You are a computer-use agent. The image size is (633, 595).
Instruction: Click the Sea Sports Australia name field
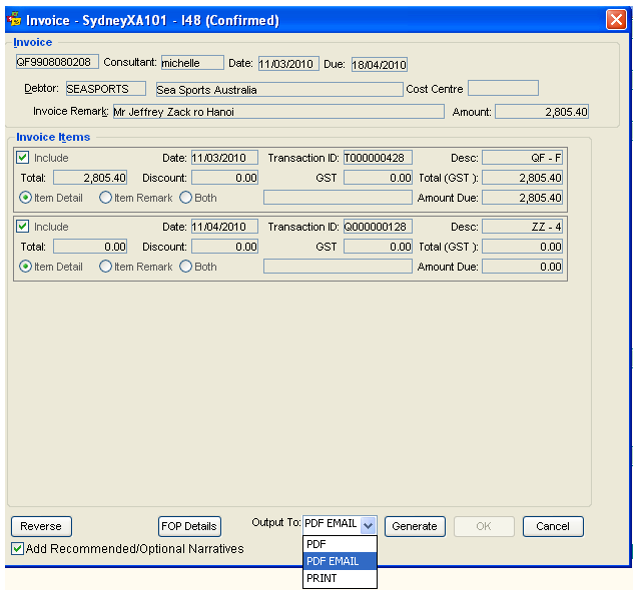[x=279, y=90]
